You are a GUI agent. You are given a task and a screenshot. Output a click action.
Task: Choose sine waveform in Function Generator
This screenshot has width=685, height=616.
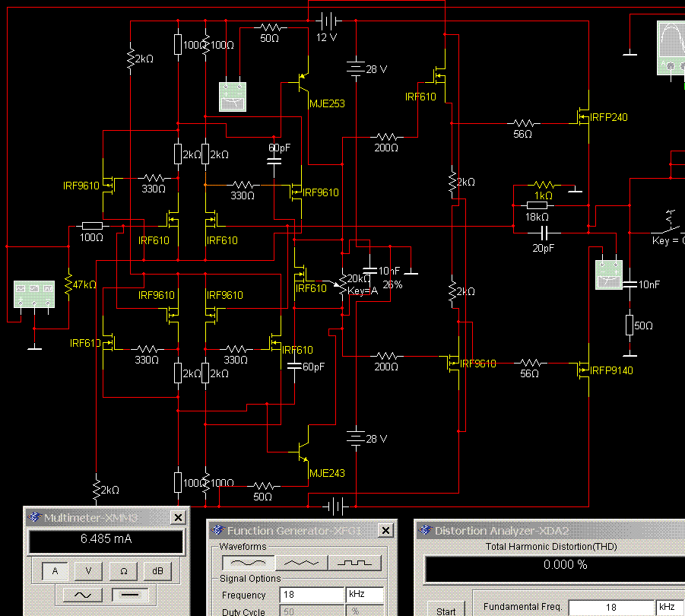(x=248, y=563)
